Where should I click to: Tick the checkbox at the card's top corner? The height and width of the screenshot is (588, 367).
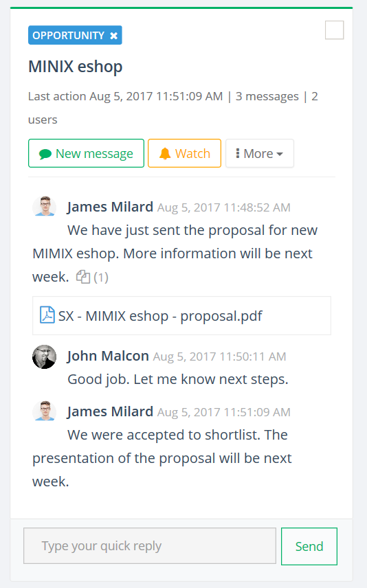(x=334, y=30)
